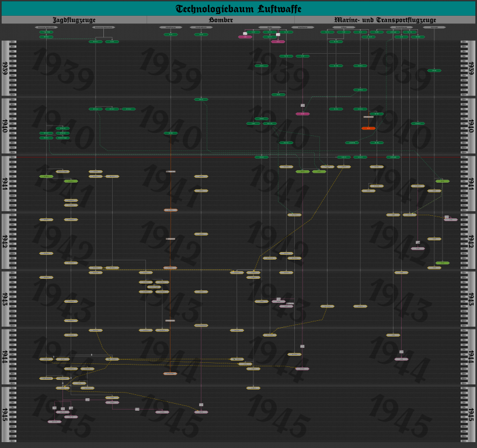The image size is (477, 448).
Task: Select the 'Bomber' column header
Action: coord(221,20)
